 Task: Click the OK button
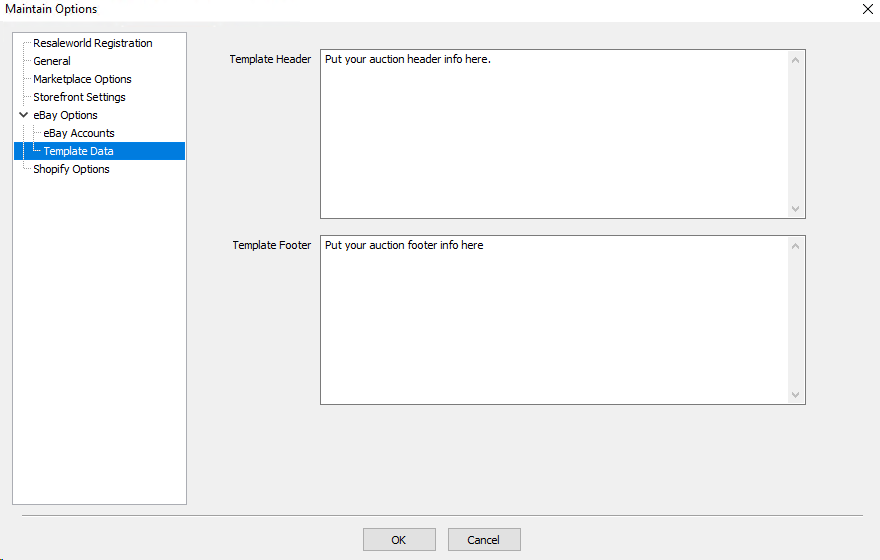point(399,540)
